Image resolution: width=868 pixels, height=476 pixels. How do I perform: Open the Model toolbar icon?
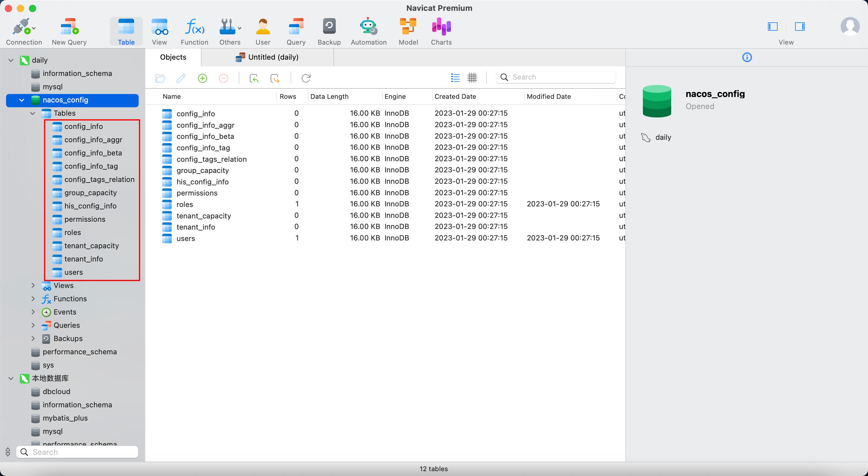pyautogui.click(x=408, y=31)
